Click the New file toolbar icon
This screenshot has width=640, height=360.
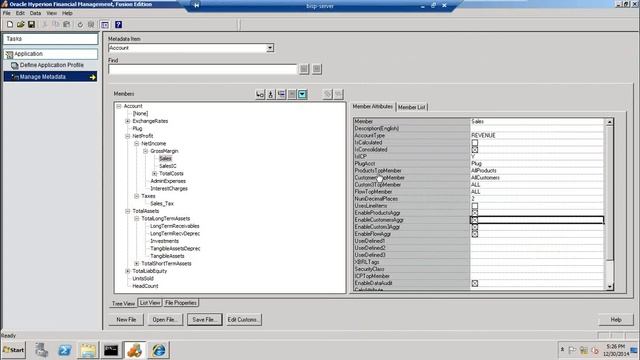tap(10, 24)
